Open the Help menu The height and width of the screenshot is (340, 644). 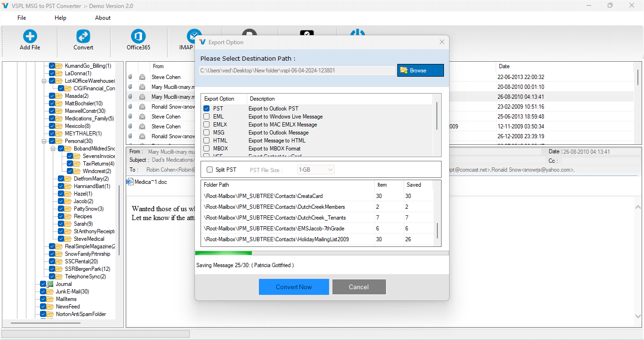pos(60,18)
